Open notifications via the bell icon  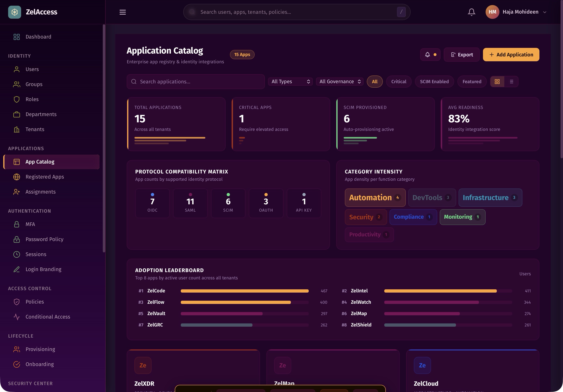tap(472, 12)
